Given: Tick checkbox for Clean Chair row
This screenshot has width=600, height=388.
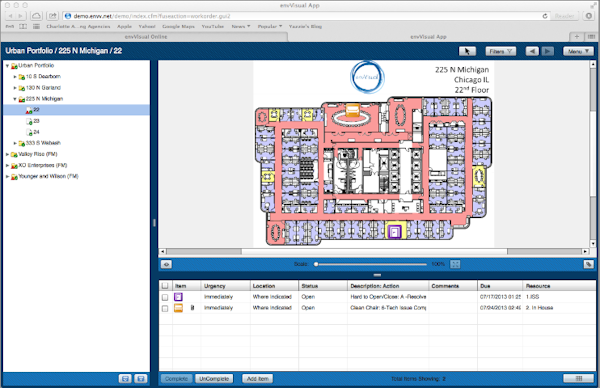Looking at the screenshot, I should tap(165, 308).
